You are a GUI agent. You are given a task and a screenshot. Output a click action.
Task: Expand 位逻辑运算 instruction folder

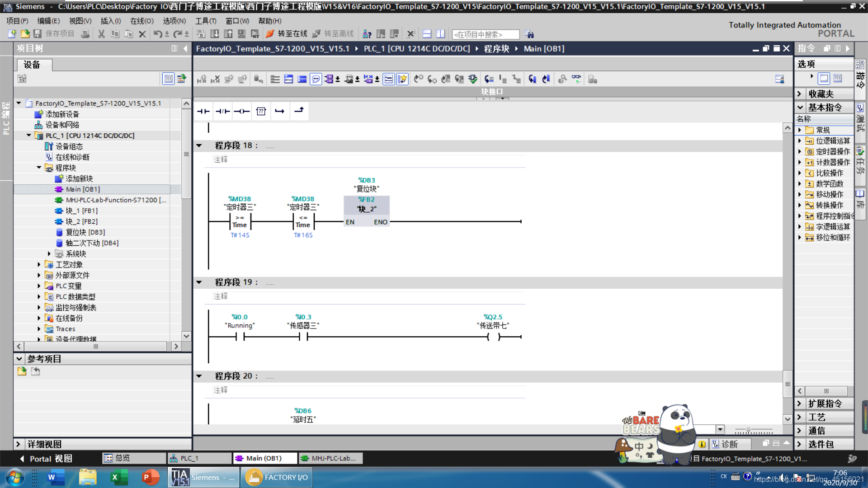(800, 141)
